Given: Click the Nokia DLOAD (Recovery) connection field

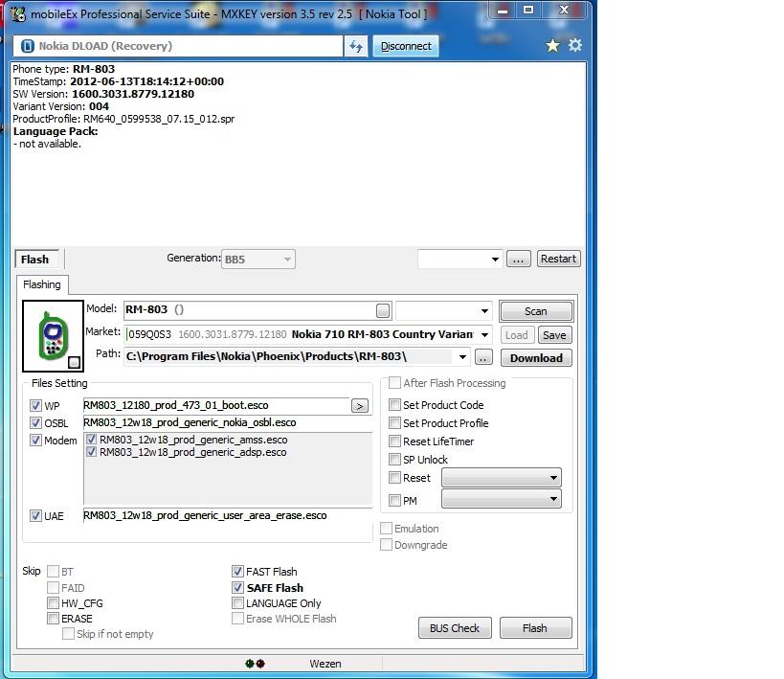Looking at the screenshot, I should [178, 47].
